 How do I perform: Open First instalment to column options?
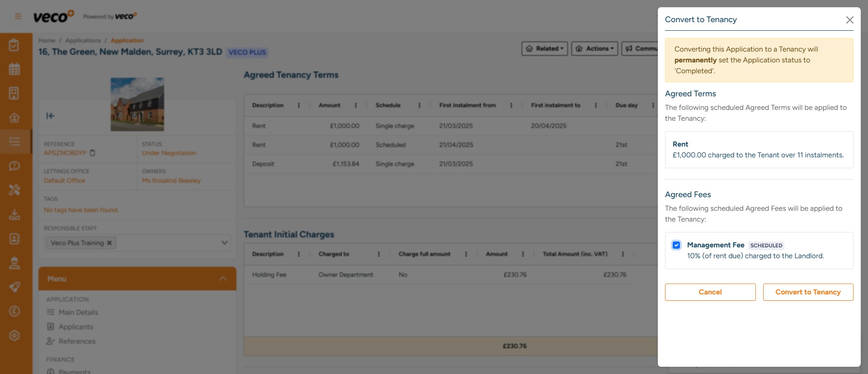pyautogui.click(x=596, y=105)
